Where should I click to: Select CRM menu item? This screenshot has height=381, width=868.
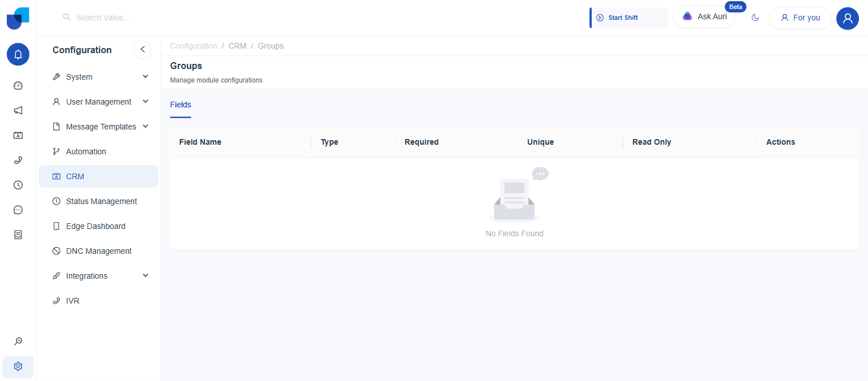[x=98, y=176]
